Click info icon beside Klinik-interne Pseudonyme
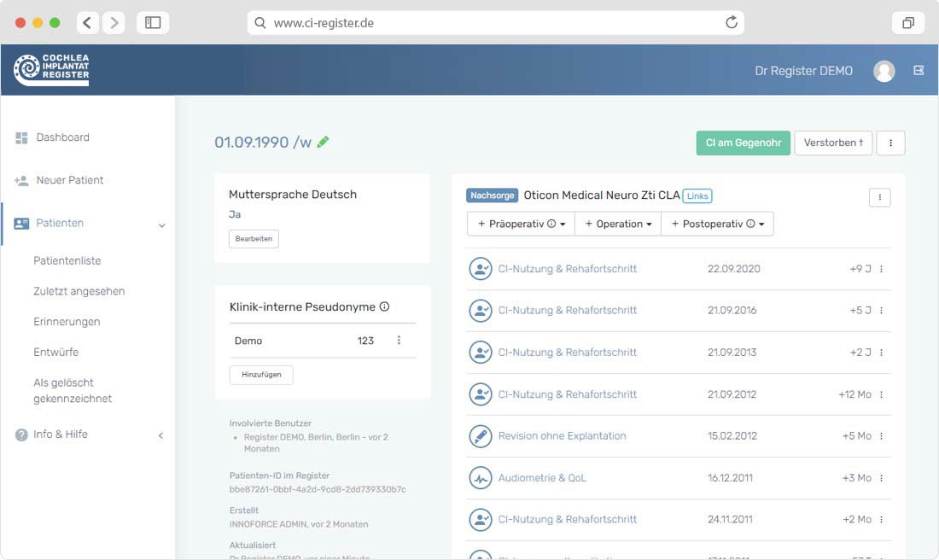Screen dimensions: 939x560 [x=384, y=306]
